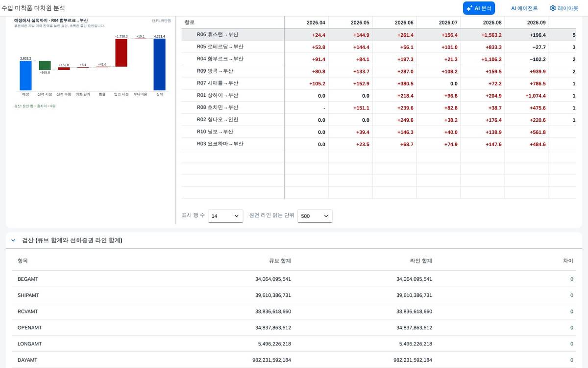Select the R10 닝보→부산 row
Screen dimensions: 588x368
(x=379, y=132)
